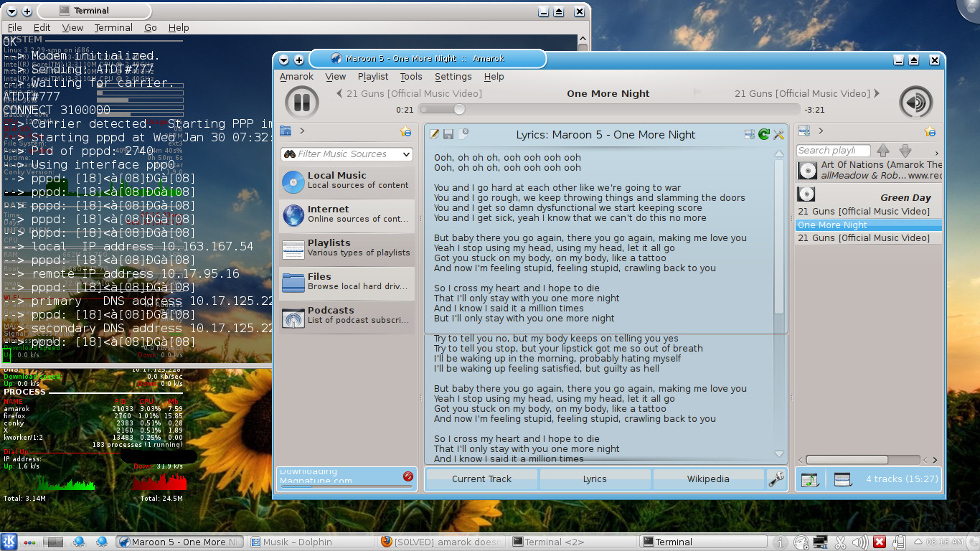Switch to Current Track applet tab
Image resolution: width=980 pixels, height=551 pixels.
(x=481, y=479)
